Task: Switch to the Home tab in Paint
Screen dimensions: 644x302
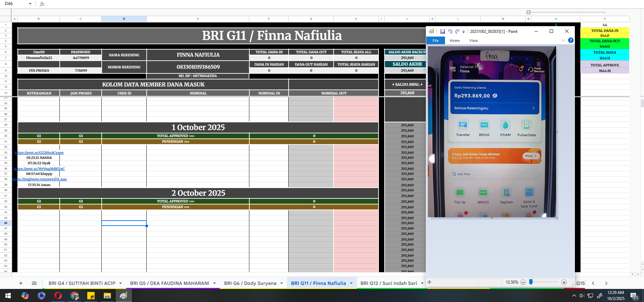Action: tap(455, 41)
